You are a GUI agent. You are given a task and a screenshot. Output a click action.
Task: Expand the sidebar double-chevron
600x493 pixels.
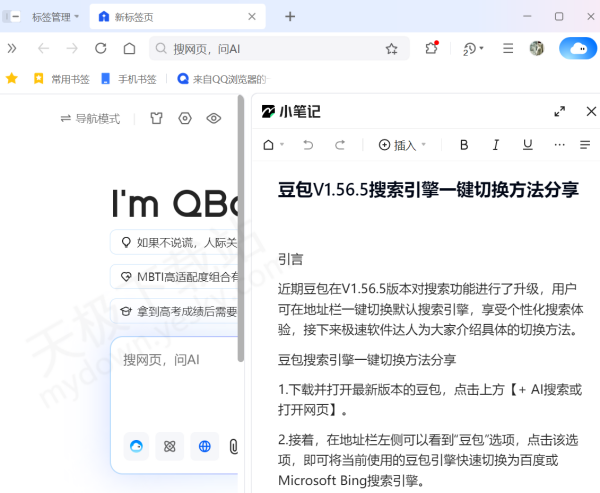[12, 48]
